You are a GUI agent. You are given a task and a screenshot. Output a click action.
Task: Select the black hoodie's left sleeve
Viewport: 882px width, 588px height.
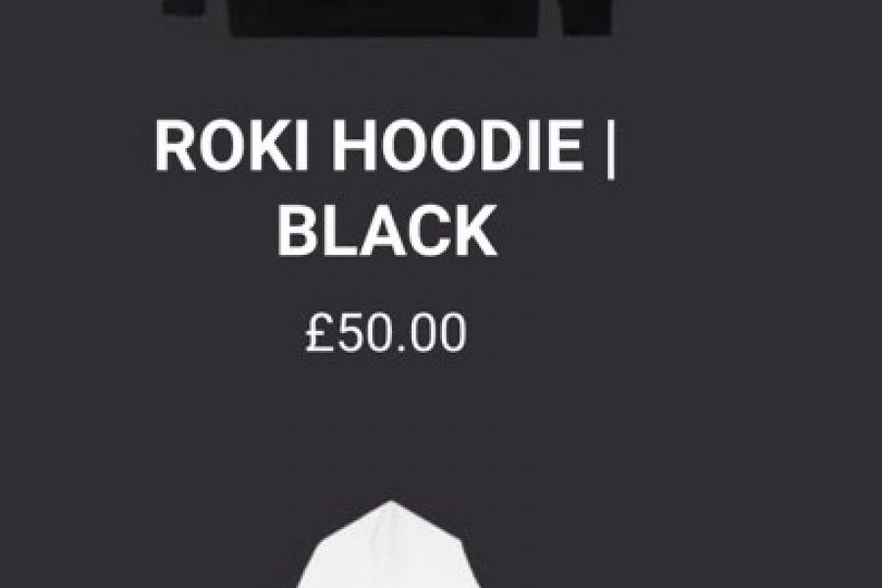[183, 7]
